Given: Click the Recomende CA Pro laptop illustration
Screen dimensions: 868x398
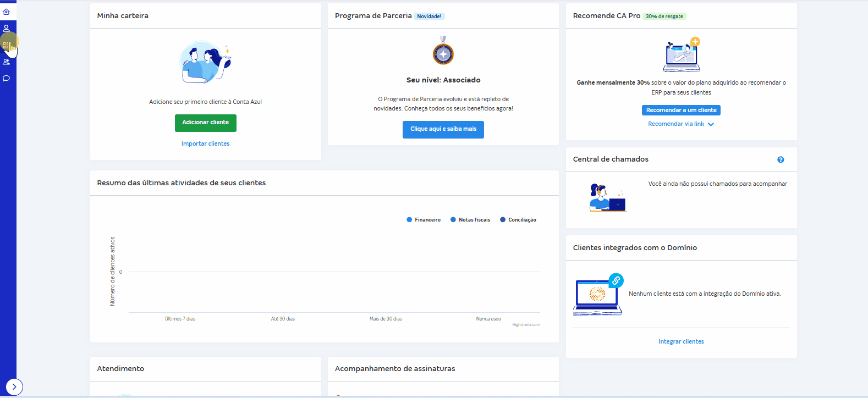Looking at the screenshot, I should 682,55.
